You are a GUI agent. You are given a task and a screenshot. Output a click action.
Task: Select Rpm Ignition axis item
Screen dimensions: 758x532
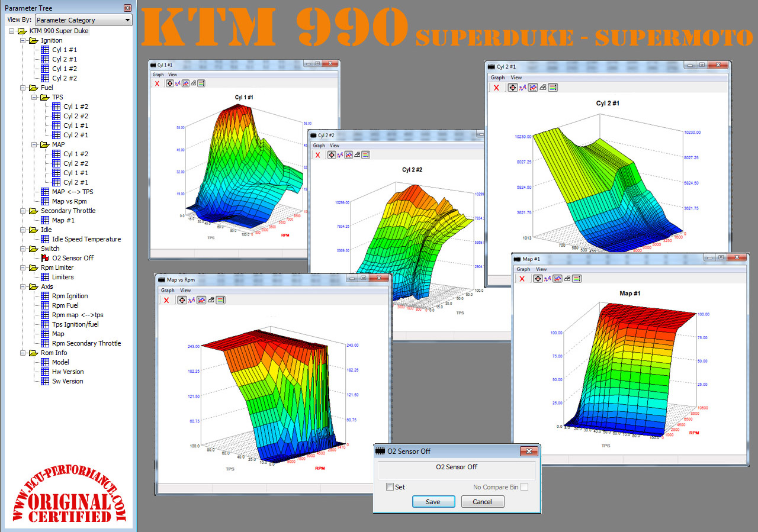point(70,296)
